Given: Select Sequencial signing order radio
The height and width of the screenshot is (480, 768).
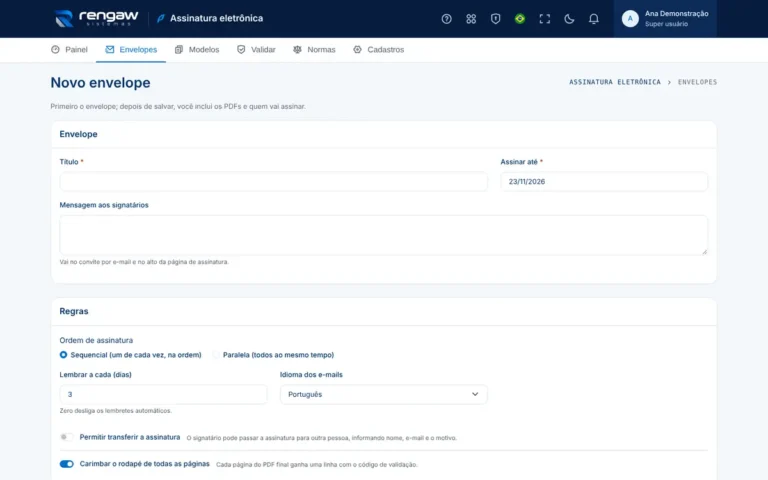Looking at the screenshot, I should point(63,355).
